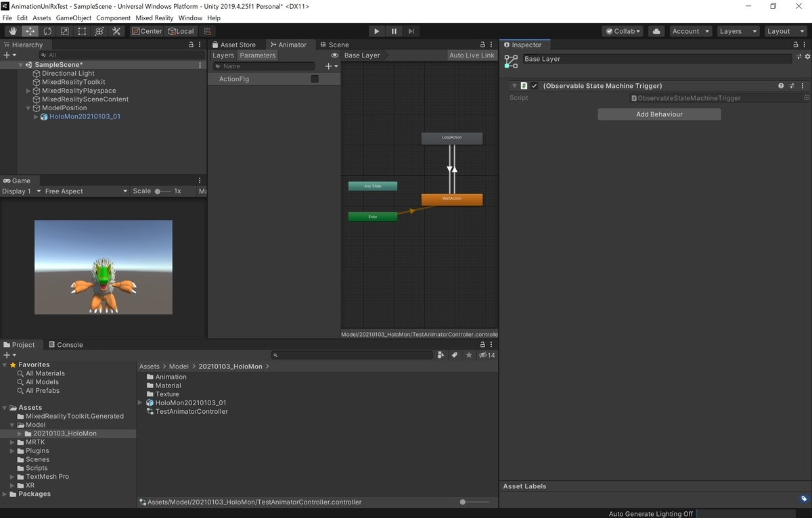Click the Base Layer breadcrumb
Image resolution: width=812 pixels, height=518 pixels.
[x=362, y=55]
